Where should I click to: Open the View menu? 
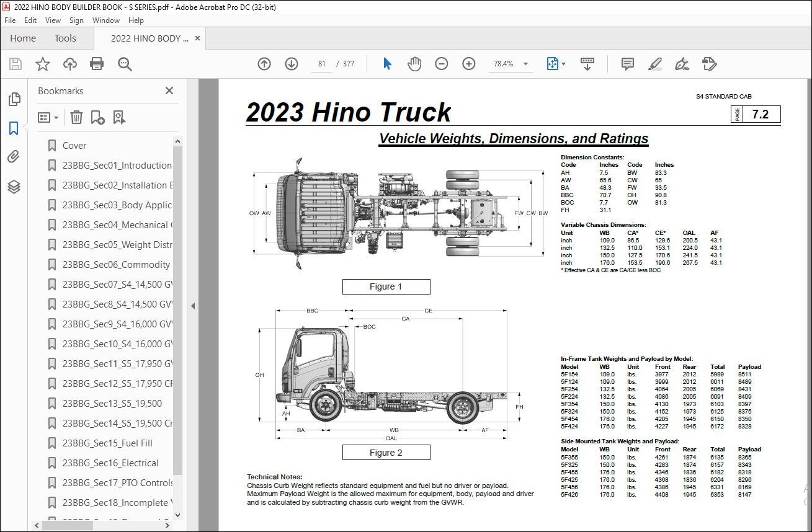(x=53, y=20)
